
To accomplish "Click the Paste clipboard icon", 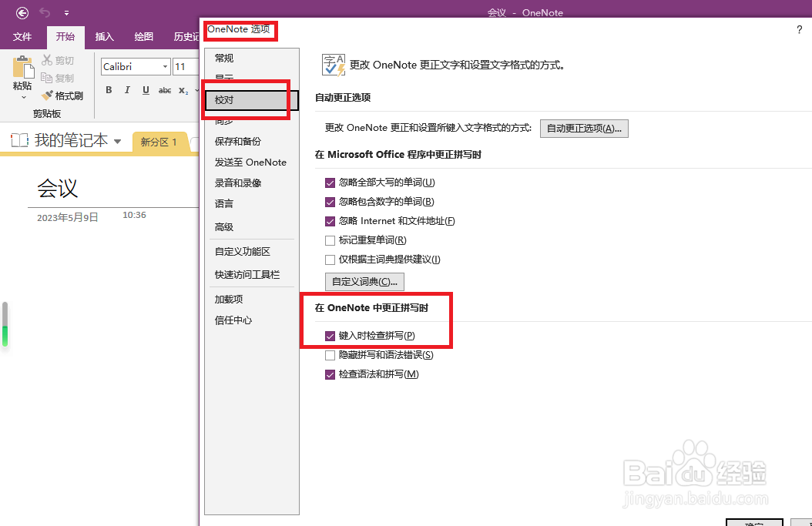I will pyautogui.click(x=23, y=67).
